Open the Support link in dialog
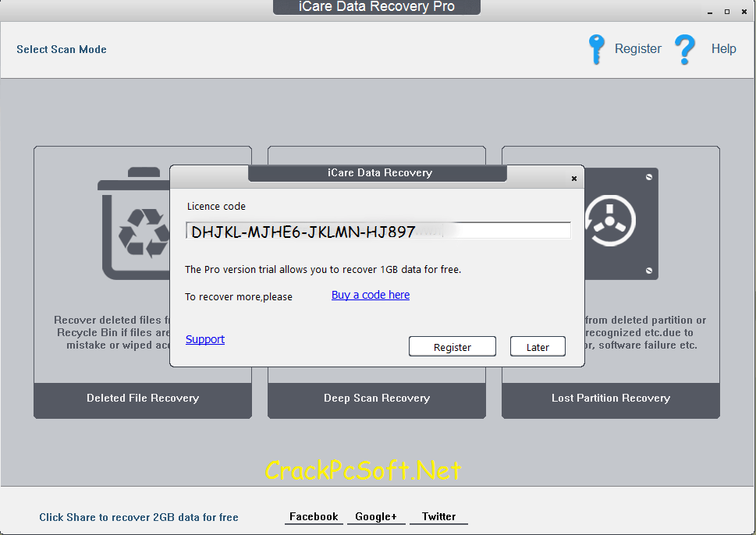Viewport: 756px width, 535px height. (205, 339)
